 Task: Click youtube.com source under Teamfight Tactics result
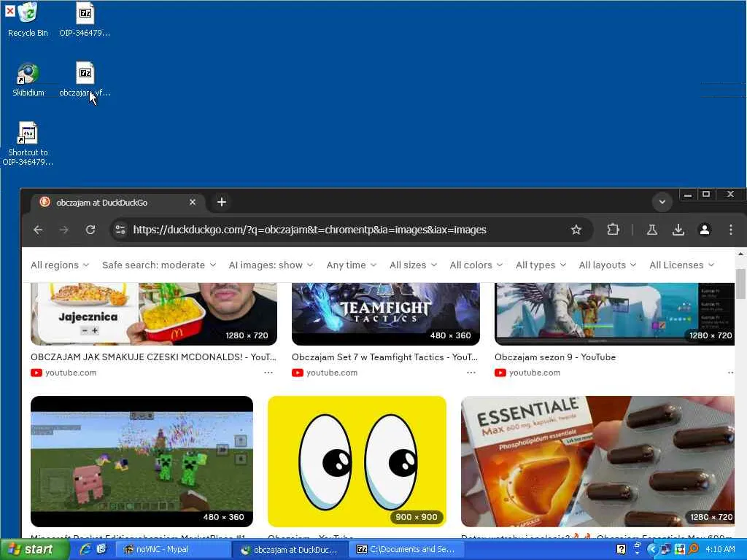click(325, 373)
